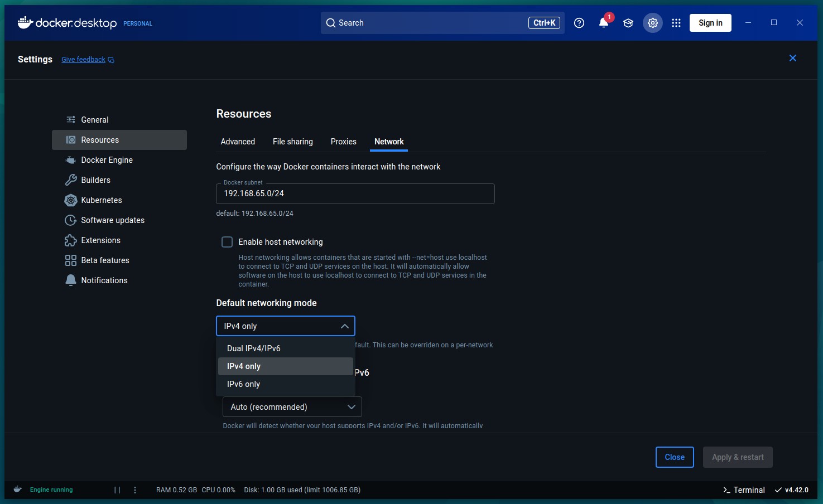The width and height of the screenshot is (823, 504).
Task: Open the help question mark icon
Action: click(x=579, y=23)
